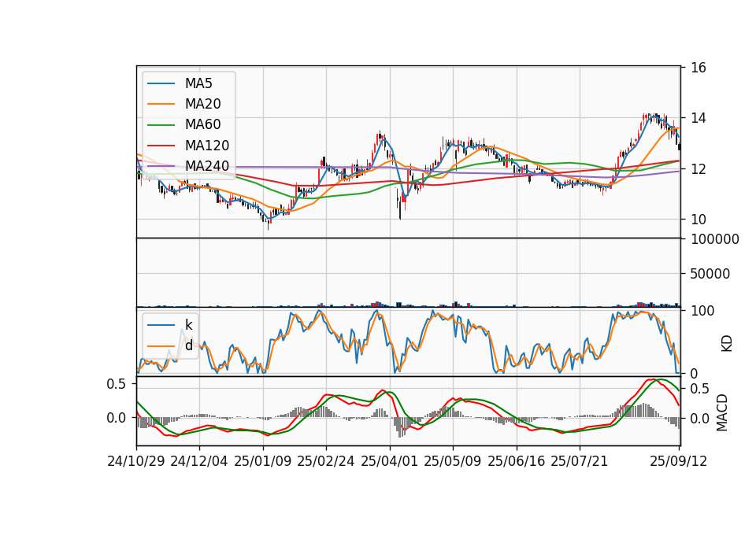Click the MACD axis label
Screen dimensions: 756x543
click(722, 412)
